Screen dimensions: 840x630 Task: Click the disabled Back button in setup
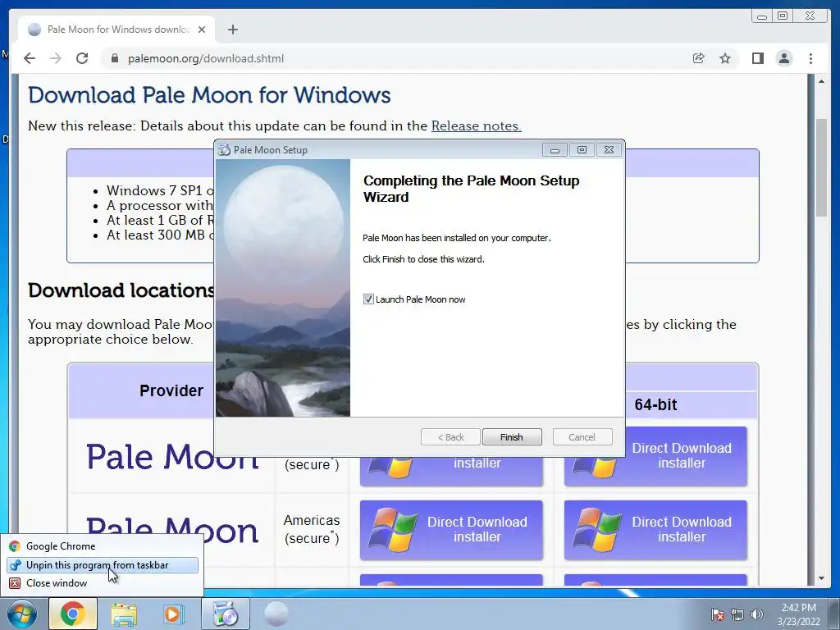450,437
